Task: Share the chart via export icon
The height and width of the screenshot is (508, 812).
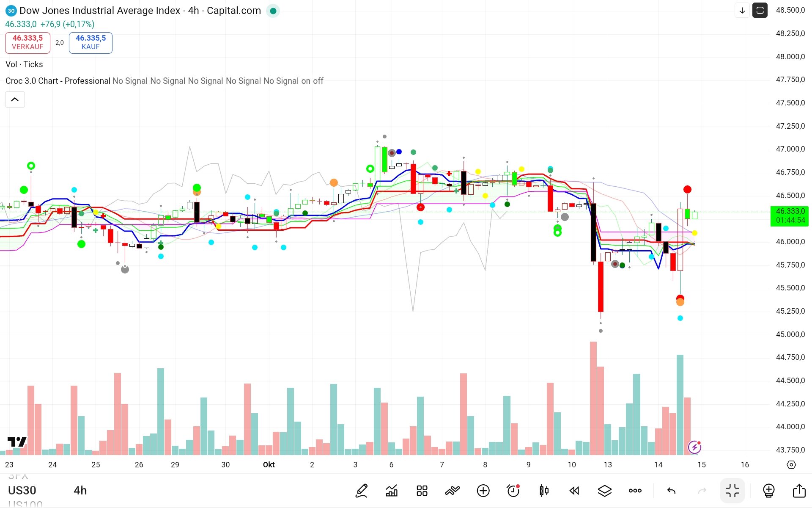Action: point(799,491)
